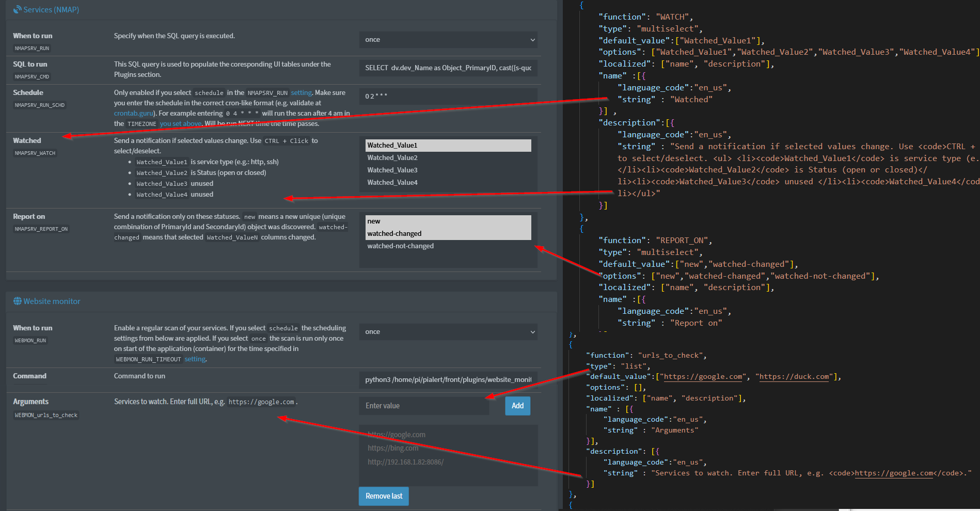Open the WEBMON_RUN 'once' dropdown
This screenshot has height=511, width=980.
[x=448, y=332]
